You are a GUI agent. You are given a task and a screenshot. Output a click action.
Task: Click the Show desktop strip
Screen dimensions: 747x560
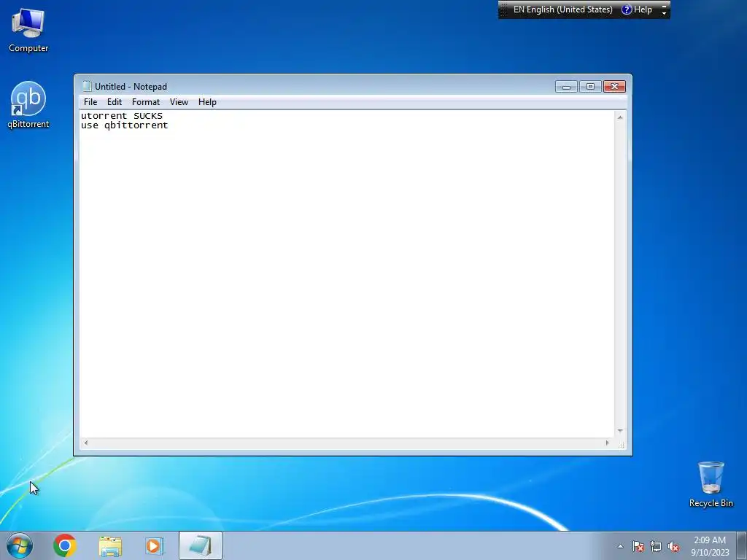pyautogui.click(x=742, y=545)
